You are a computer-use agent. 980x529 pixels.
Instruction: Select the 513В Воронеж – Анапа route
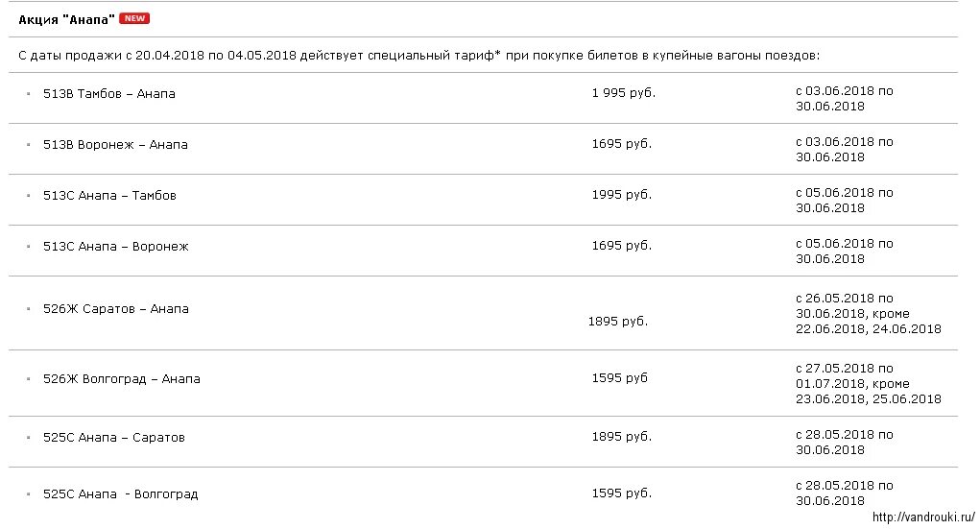point(115,144)
